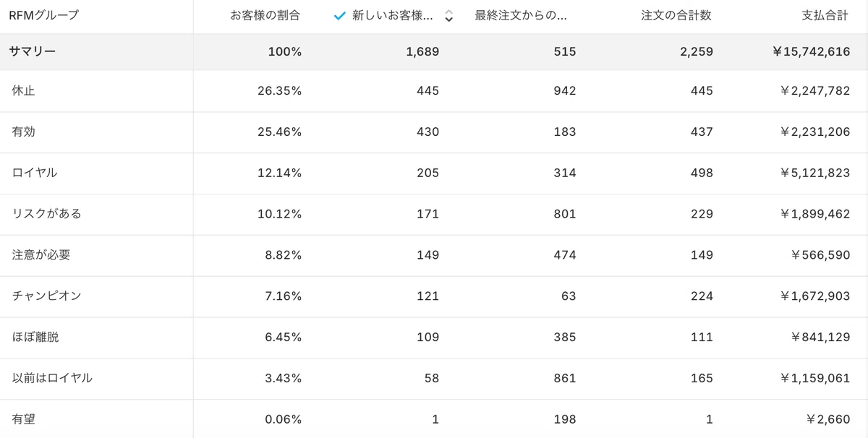Image resolution: width=868 pixels, height=438 pixels.
Task: Click the RFMグループ column header
Action: [x=44, y=15]
